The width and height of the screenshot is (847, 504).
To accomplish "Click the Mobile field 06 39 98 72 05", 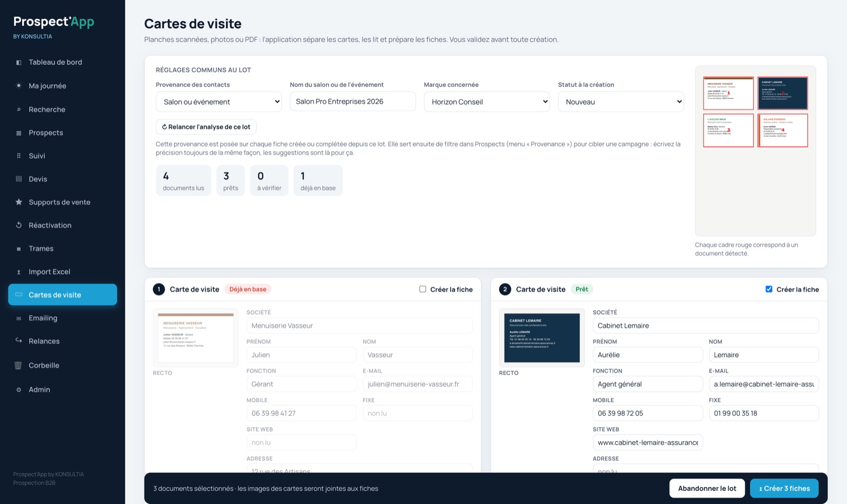I will 647,413.
